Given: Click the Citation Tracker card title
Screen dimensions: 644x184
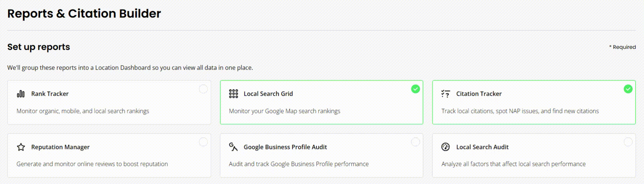Looking at the screenshot, I should [x=479, y=94].
